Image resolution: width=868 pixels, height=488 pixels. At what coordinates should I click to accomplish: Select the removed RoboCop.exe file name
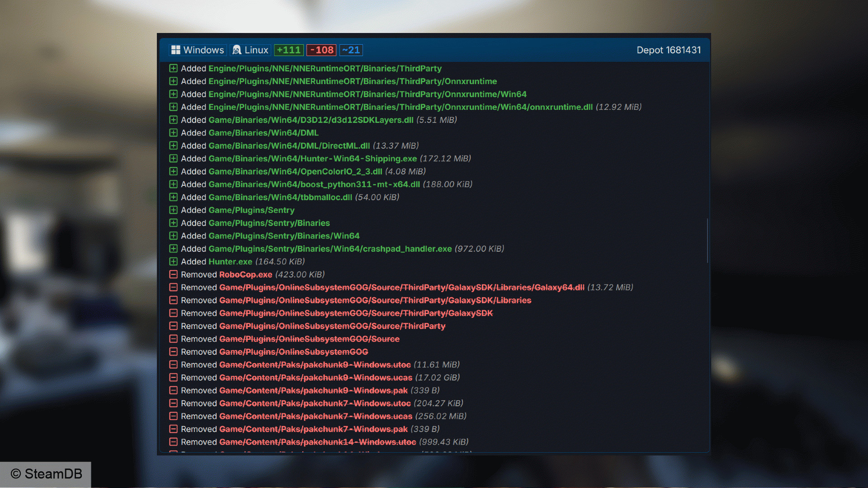coord(246,274)
